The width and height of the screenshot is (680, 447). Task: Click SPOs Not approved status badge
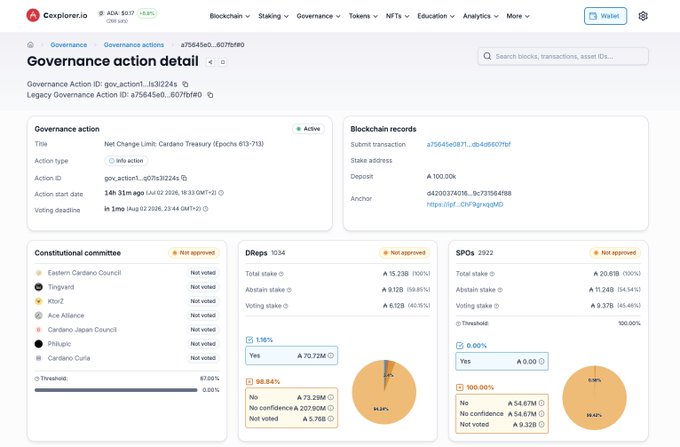pos(615,253)
